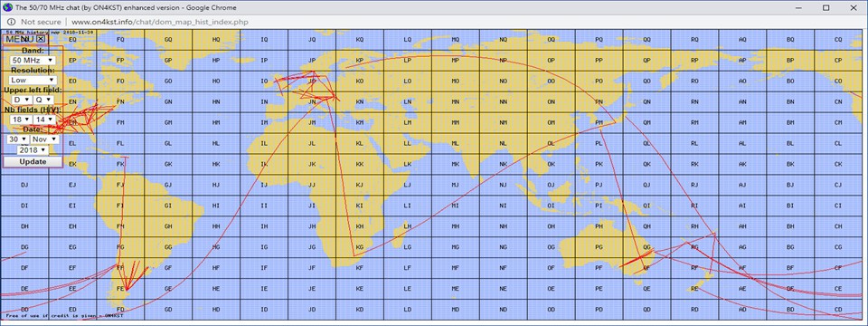Expand the upper left field D dropdown
This screenshot has height=326, width=868.
pos(22,100)
